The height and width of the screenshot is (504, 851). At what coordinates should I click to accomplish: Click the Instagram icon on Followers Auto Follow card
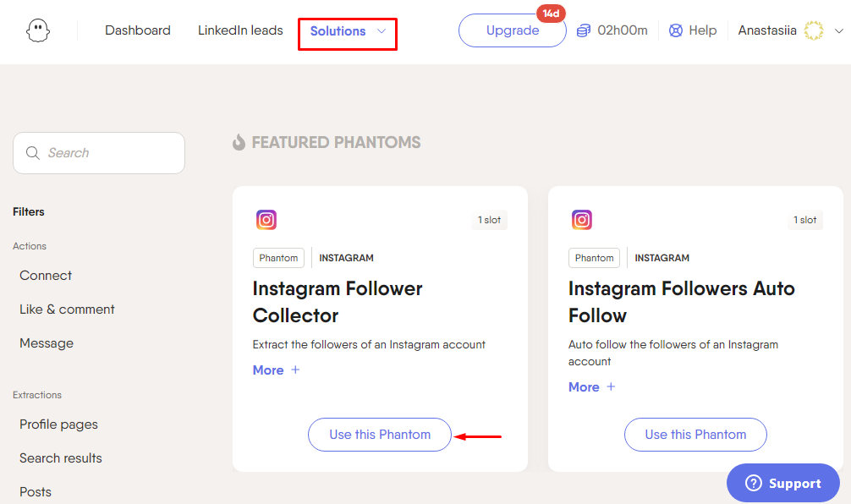(x=582, y=220)
